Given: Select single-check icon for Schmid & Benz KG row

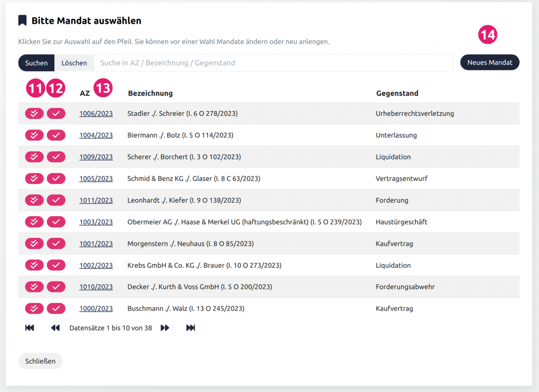Looking at the screenshot, I should tap(56, 178).
